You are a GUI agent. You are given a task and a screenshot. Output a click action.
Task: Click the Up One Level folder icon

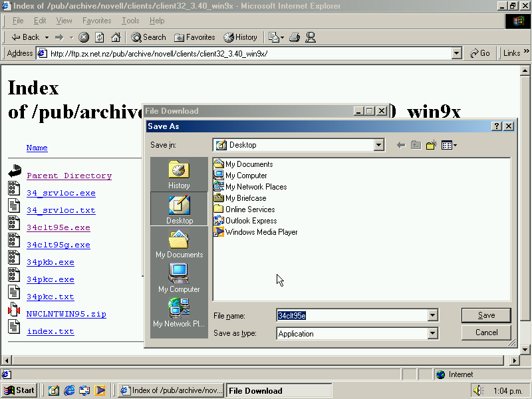[416, 145]
